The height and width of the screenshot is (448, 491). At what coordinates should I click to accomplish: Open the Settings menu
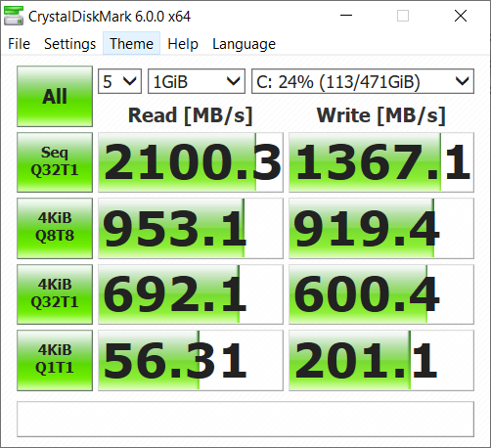click(x=69, y=44)
